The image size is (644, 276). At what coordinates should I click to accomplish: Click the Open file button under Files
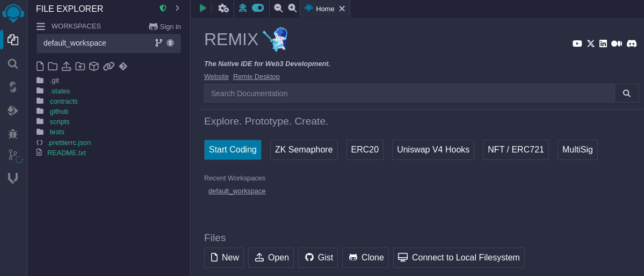click(271, 258)
